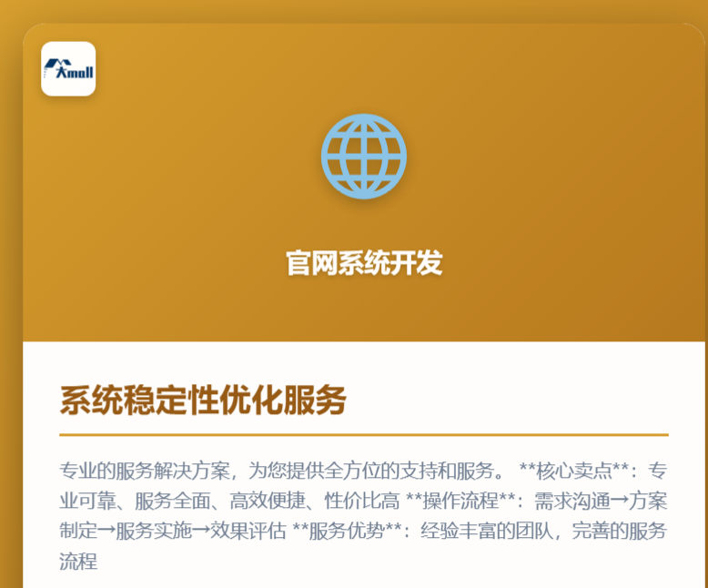Select the 核心卖点 label in paragraph
Image resolution: width=708 pixels, height=588 pixels.
click(575, 471)
